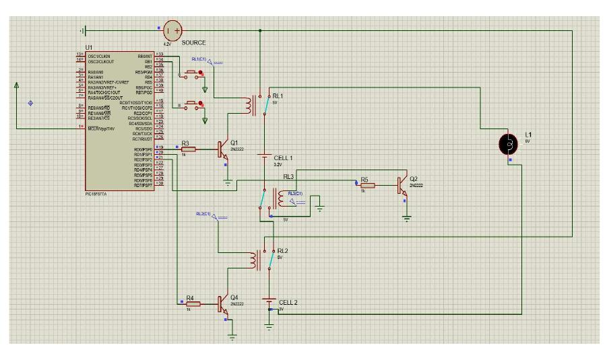The height and width of the screenshot is (364, 605).
Task: Select relay RL1 coil symbol
Action: [250, 105]
